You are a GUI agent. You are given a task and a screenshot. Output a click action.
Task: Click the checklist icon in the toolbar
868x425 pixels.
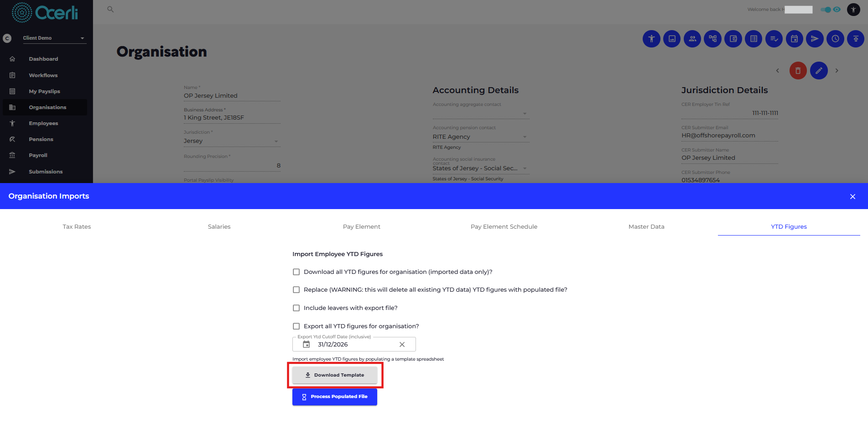pyautogui.click(x=774, y=39)
